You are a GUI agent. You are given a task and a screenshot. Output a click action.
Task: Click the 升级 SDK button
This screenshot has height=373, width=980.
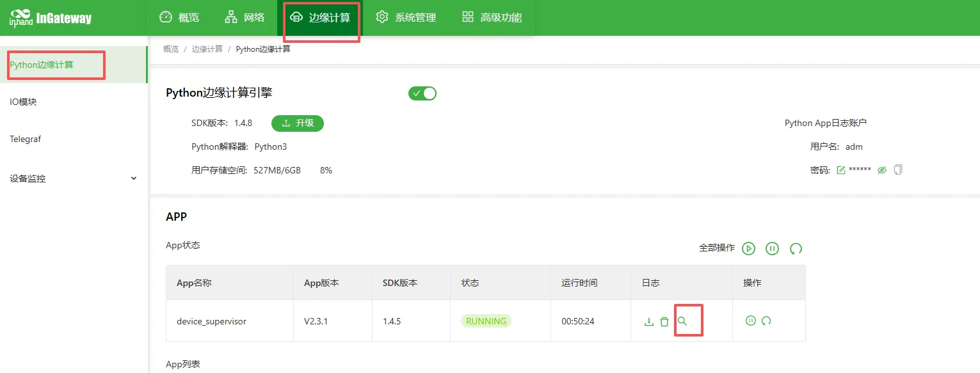298,123
